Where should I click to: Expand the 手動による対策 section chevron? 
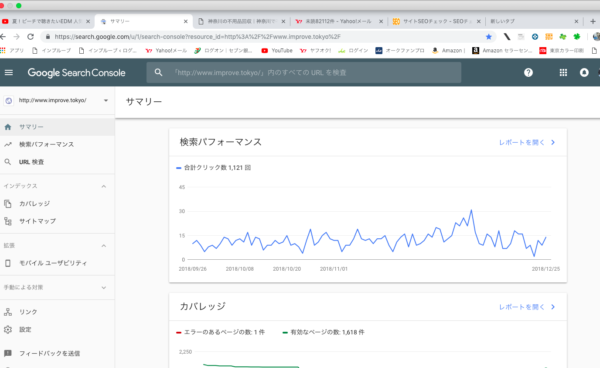[104, 288]
